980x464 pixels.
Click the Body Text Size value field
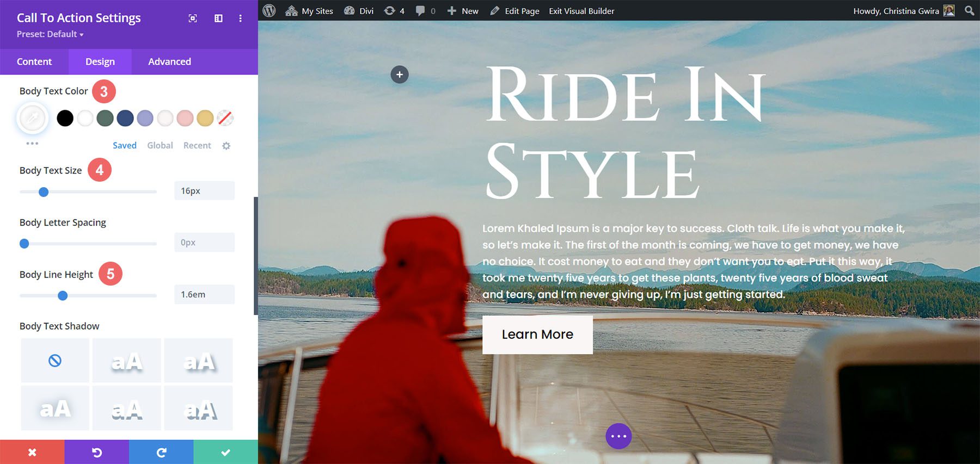click(x=204, y=191)
